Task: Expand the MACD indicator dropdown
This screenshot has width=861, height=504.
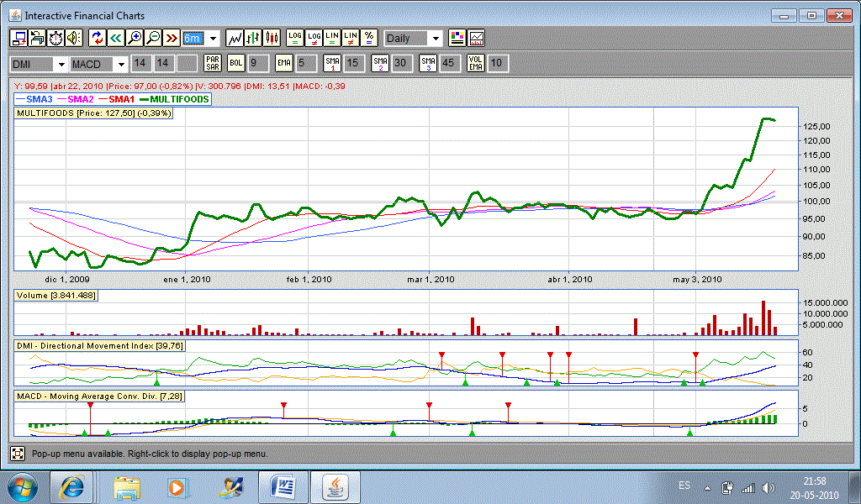Action: (x=120, y=65)
